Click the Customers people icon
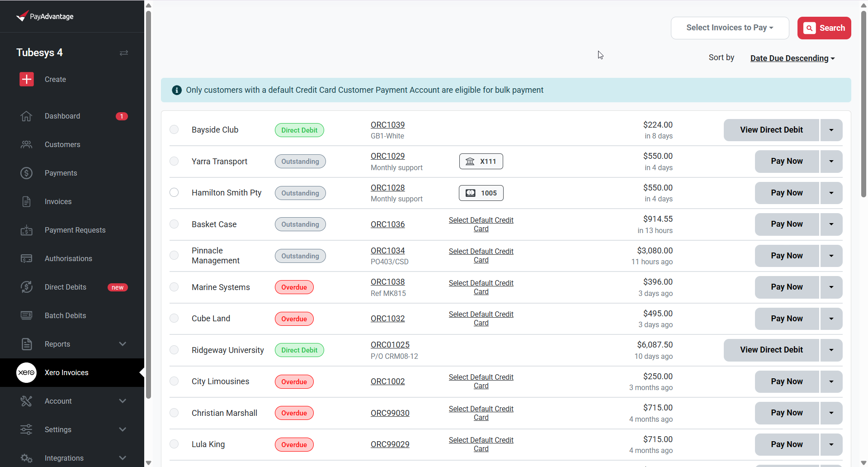This screenshot has height=467, width=868. 26,145
